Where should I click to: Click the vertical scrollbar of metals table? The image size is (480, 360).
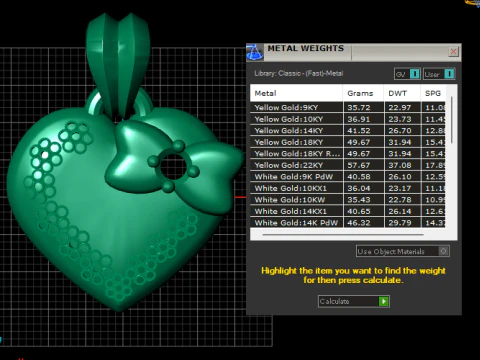click(452, 120)
